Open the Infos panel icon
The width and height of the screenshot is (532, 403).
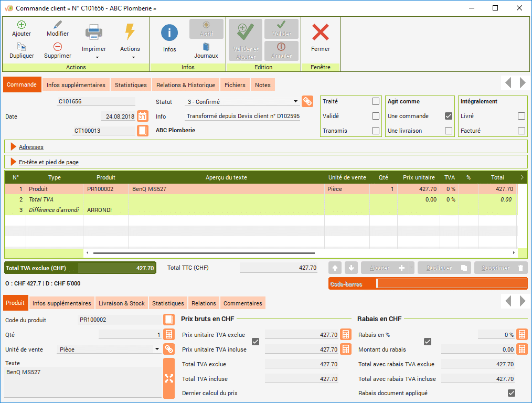pyautogui.click(x=169, y=33)
